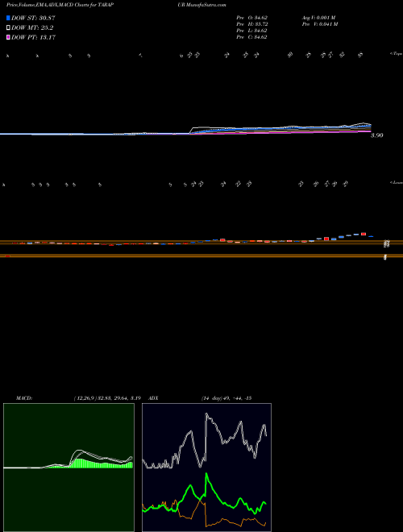Click the 'Pre O: 34.62' value
Viewport: 403px width, 532px height.
click(x=251, y=18)
